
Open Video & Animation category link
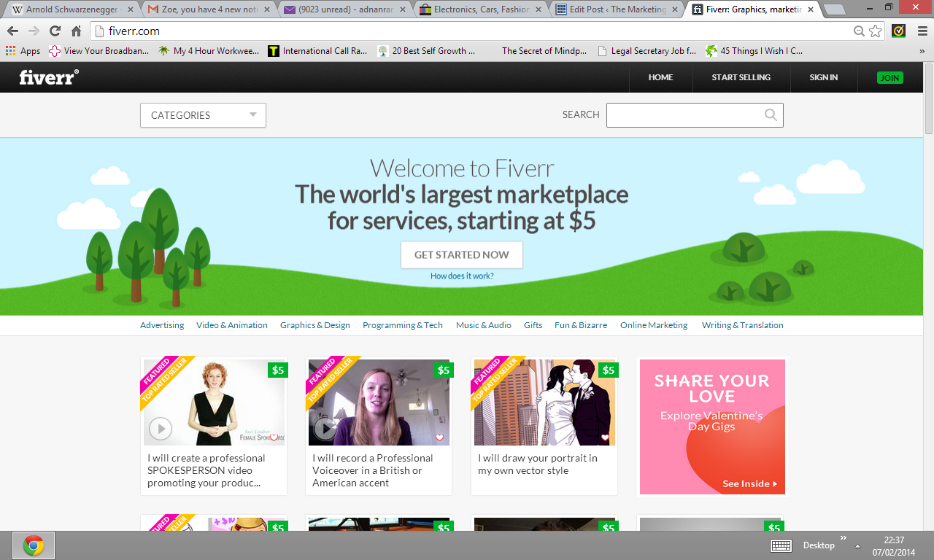232,325
